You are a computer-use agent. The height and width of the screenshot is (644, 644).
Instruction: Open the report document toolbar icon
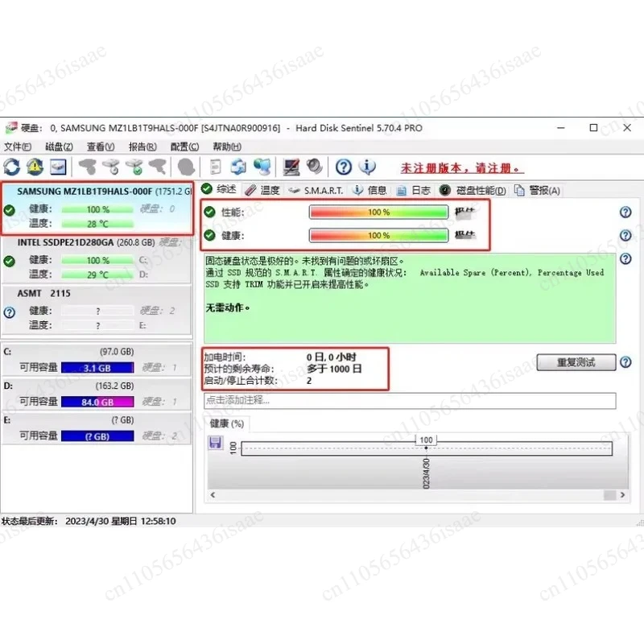pyautogui.click(x=215, y=167)
